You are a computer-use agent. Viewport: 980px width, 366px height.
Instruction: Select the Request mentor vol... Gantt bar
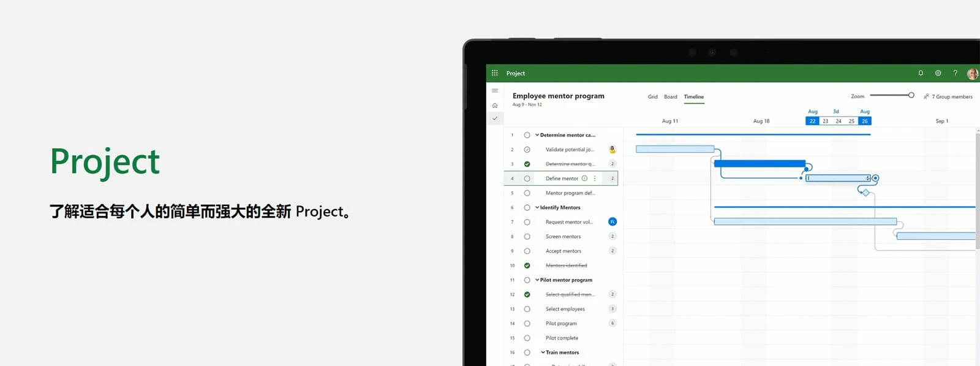click(805, 221)
